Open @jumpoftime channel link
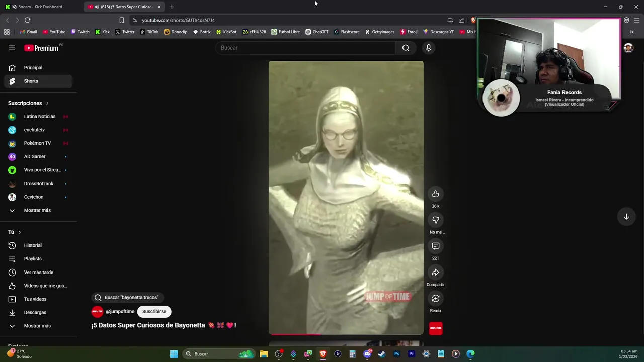This screenshot has height=362, width=644. pos(120,311)
